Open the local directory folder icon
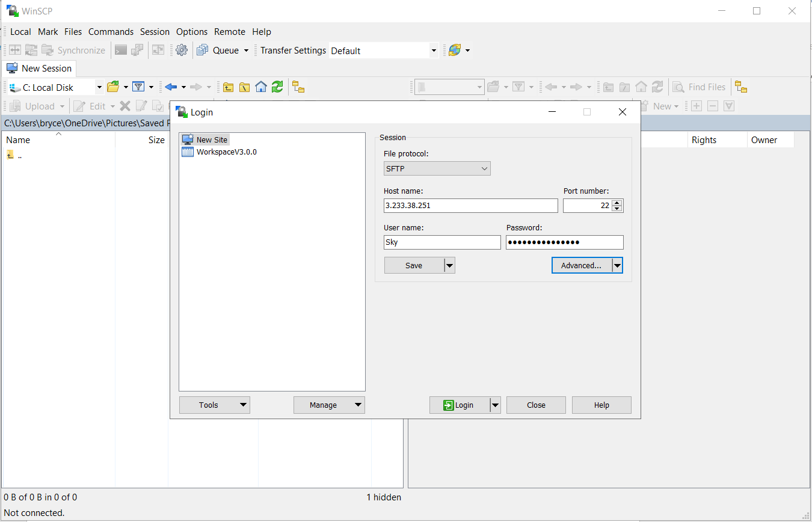The height and width of the screenshot is (522, 812). (x=113, y=87)
